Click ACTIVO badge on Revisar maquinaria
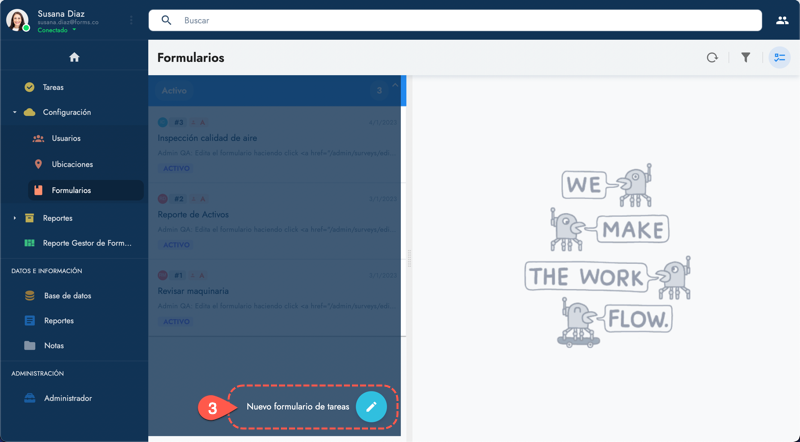 click(177, 322)
